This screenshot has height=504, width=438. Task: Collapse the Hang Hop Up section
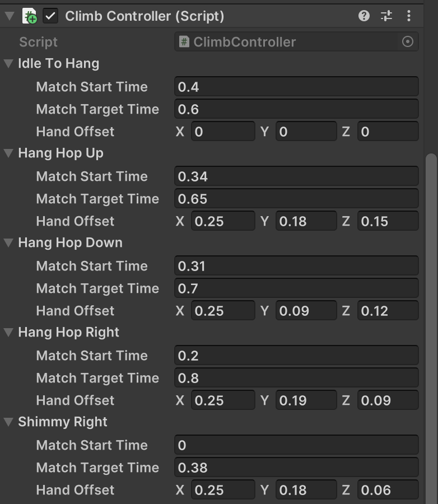pos(8,153)
